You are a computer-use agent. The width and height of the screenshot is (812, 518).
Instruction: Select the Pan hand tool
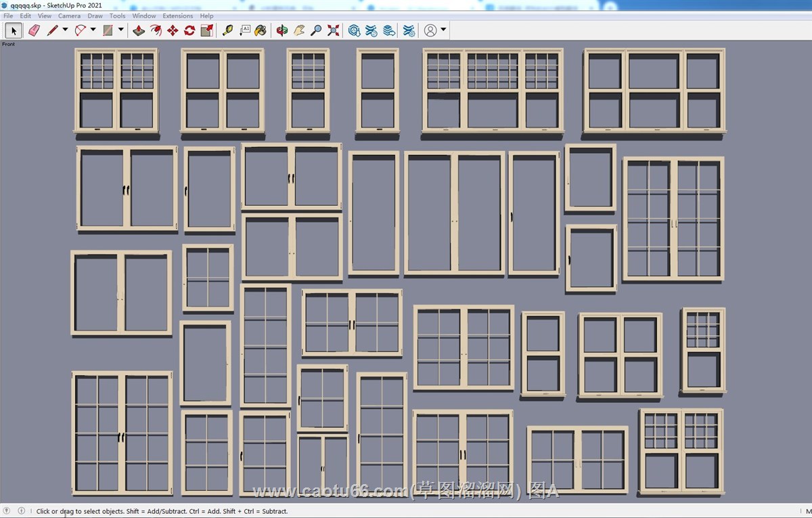[299, 30]
